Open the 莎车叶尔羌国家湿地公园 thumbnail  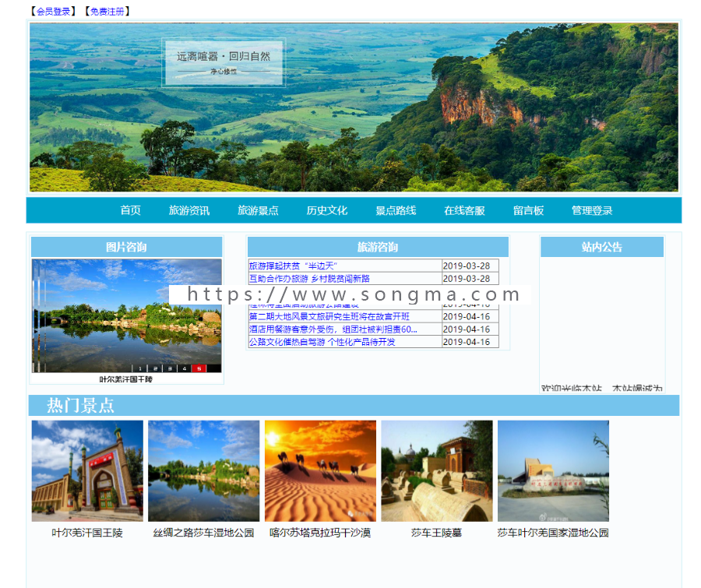554,471
